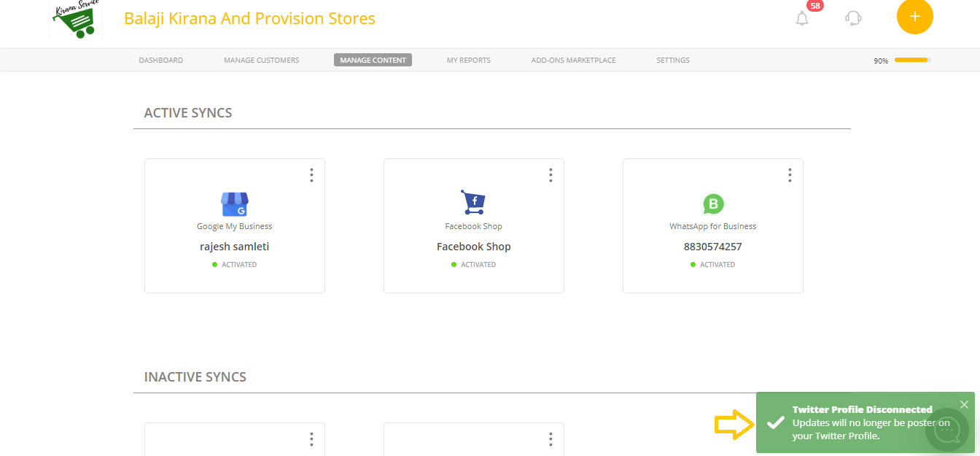Click the Active Syncs heading
The image size is (980, 456).
point(188,113)
